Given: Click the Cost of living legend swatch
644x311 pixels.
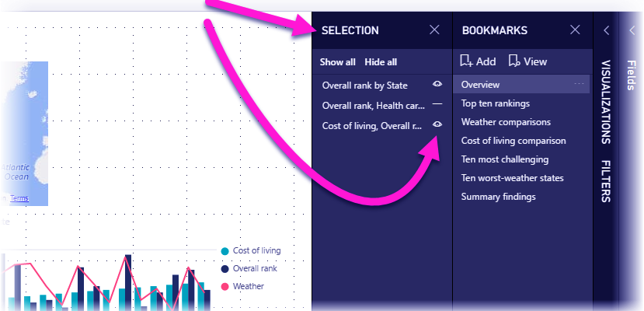Looking at the screenshot, I should tap(225, 251).
